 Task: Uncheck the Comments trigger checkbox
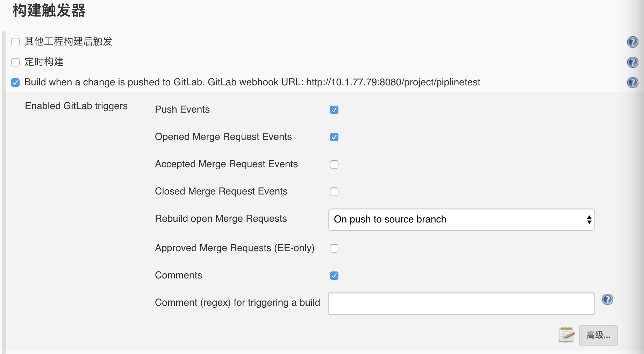[334, 276]
